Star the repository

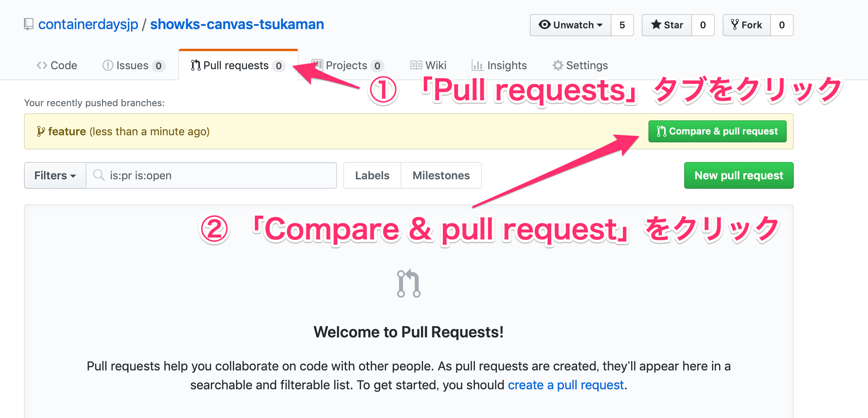(x=667, y=25)
